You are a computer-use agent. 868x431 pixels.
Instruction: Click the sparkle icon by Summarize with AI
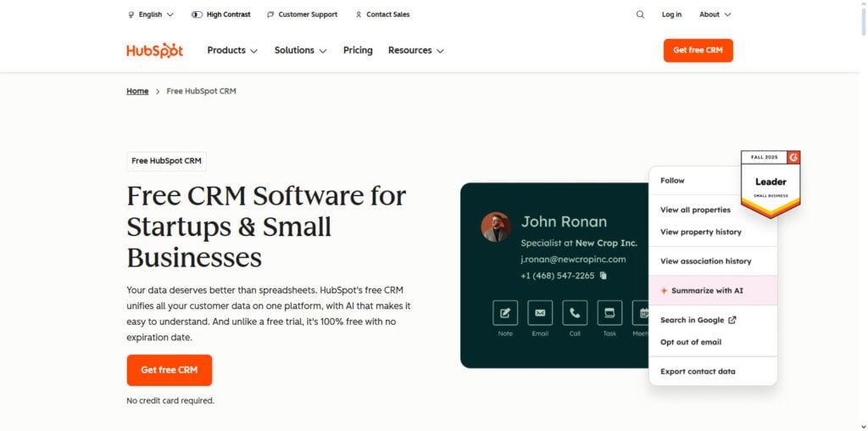[x=664, y=290]
